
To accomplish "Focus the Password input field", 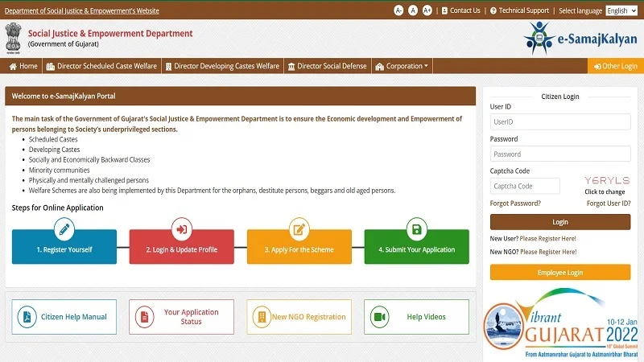I will (x=560, y=154).
